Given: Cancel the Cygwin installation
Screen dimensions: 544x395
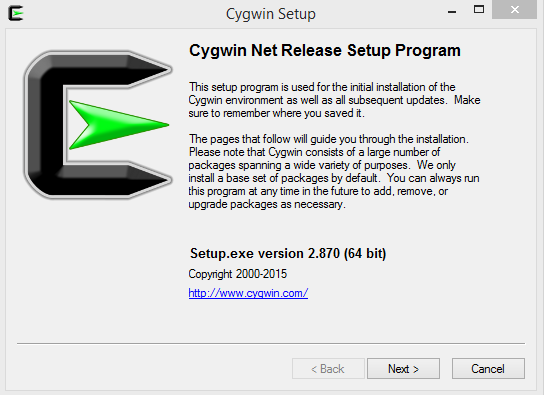Looking at the screenshot, I should pos(488,369).
